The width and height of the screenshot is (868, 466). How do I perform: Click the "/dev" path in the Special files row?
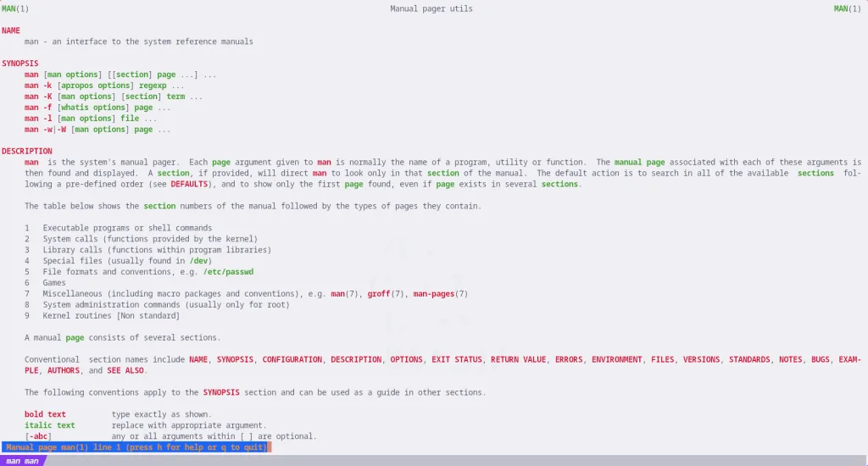(x=198, y=261)
